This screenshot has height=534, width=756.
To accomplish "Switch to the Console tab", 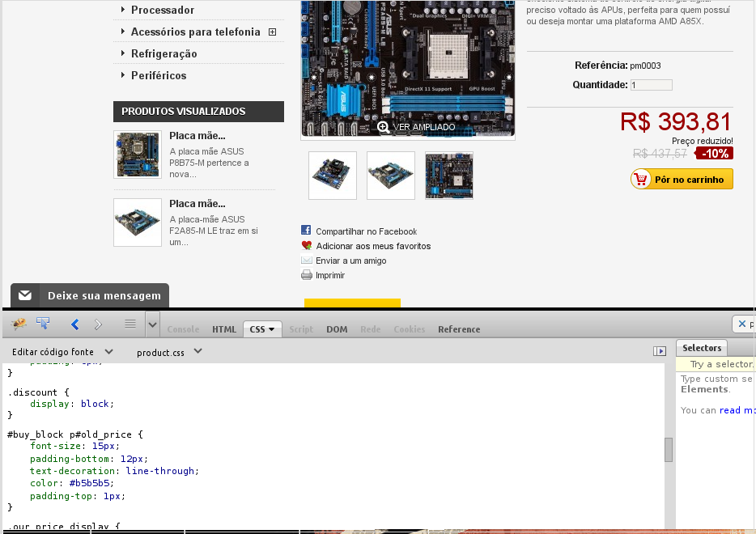I will tap(183, 329).
